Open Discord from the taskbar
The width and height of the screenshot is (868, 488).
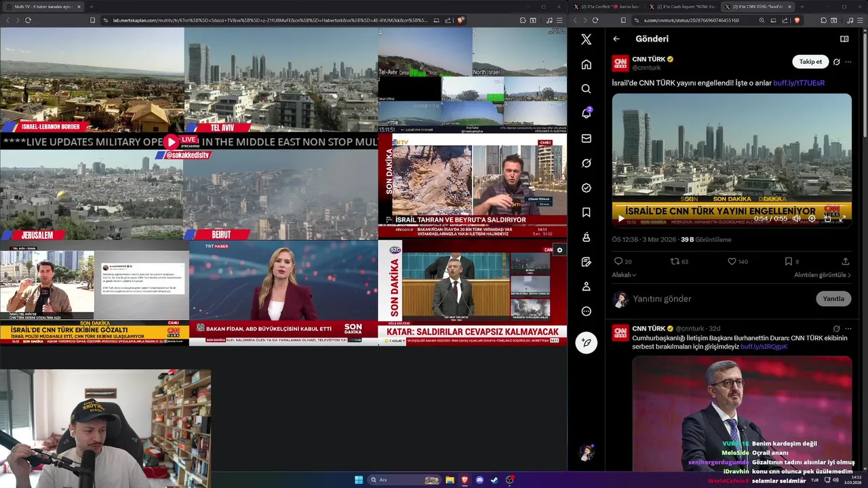[x=480, y=480]
